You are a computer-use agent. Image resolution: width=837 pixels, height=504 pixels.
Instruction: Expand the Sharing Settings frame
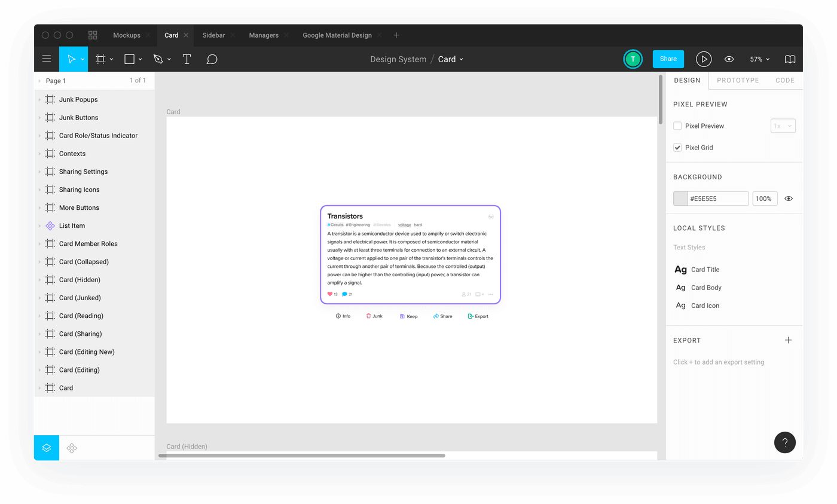tap(39, 172)
